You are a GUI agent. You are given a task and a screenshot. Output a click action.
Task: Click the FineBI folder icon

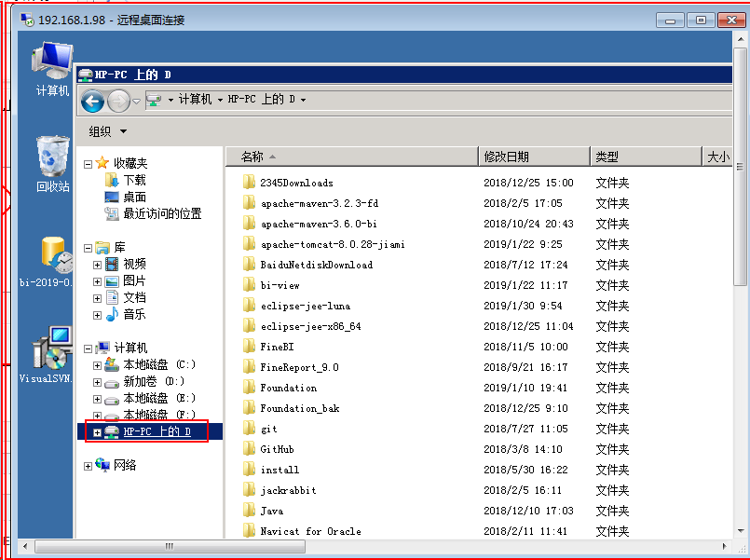pos(249,347)
